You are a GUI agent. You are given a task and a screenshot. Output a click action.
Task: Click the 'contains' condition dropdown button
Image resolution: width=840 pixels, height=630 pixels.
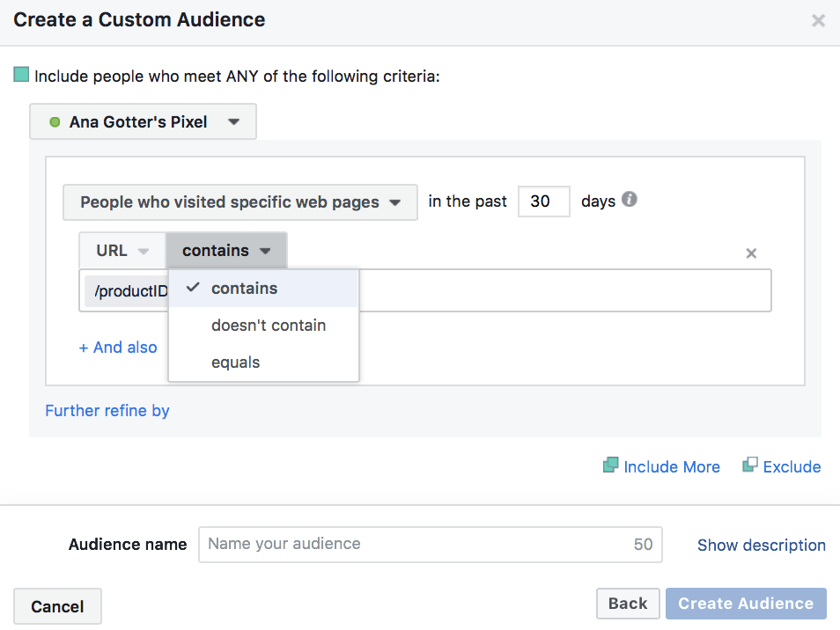coord(226,251)
